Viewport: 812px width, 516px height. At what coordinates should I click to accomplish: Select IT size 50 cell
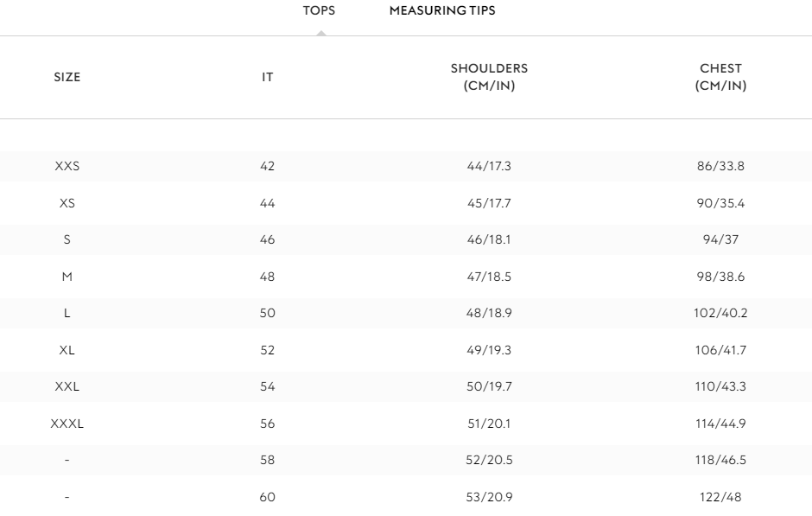(x=268, y=313)
